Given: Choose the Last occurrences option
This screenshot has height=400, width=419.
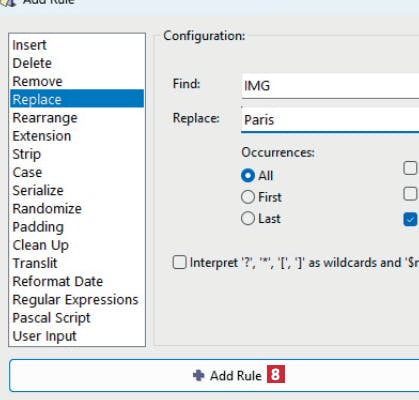Looking at the screenshot, I should tap(248, 219).
